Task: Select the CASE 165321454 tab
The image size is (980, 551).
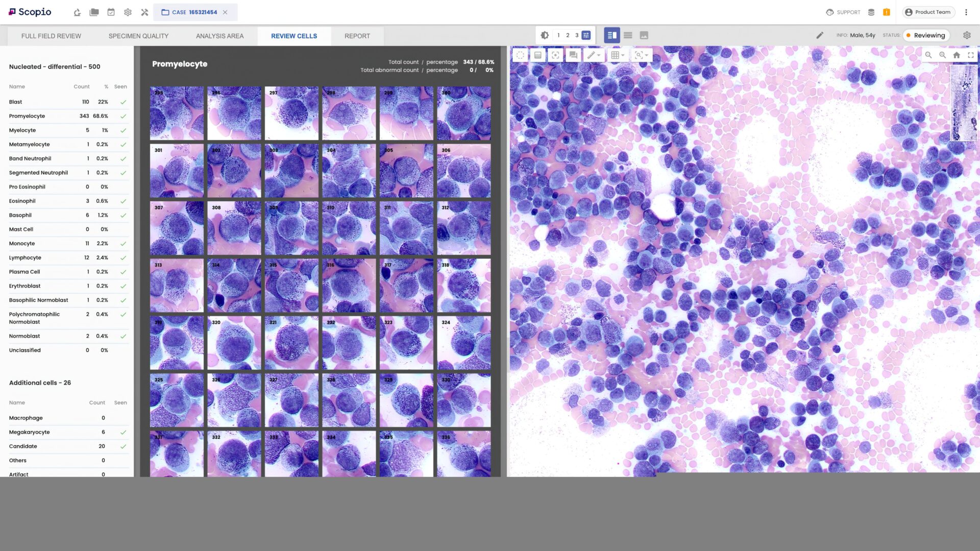Action: coord(195,12)
